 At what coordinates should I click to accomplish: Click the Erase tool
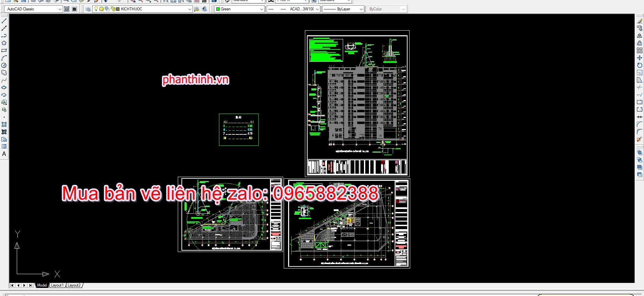640,21
